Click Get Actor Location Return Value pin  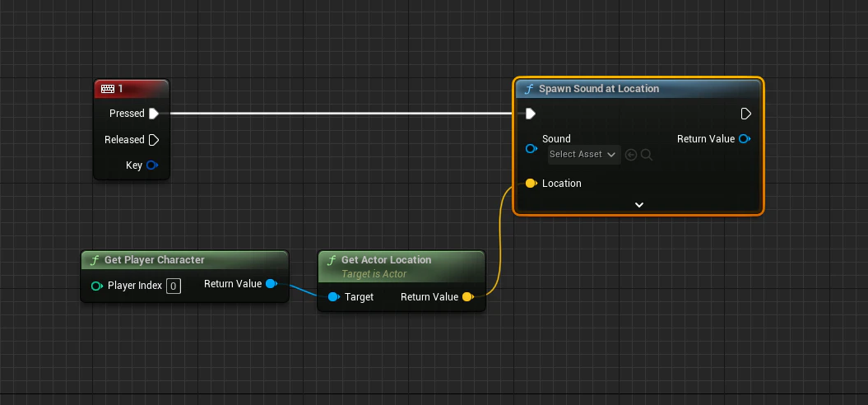pos(468,297)
